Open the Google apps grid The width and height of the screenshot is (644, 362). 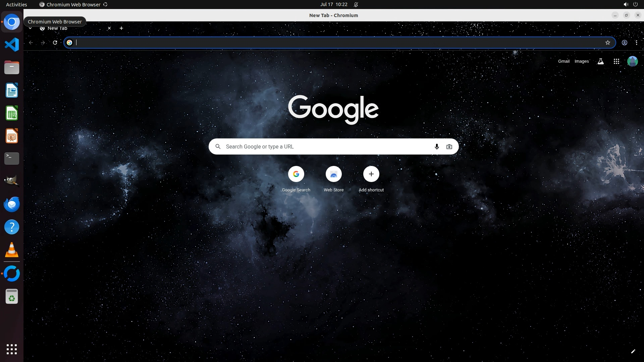click(x=616, y=61)
